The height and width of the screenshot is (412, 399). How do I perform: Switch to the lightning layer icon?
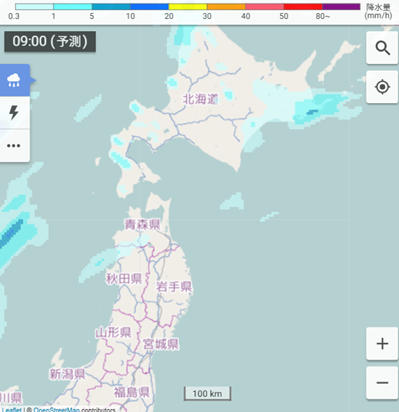tap(15, 113)
